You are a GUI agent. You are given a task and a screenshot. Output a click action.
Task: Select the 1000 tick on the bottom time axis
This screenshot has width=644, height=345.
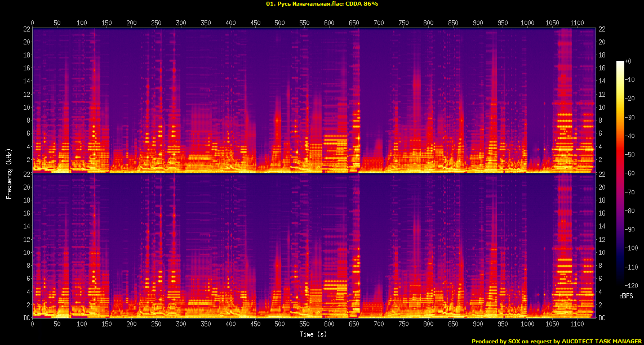(x=527, y=325)
